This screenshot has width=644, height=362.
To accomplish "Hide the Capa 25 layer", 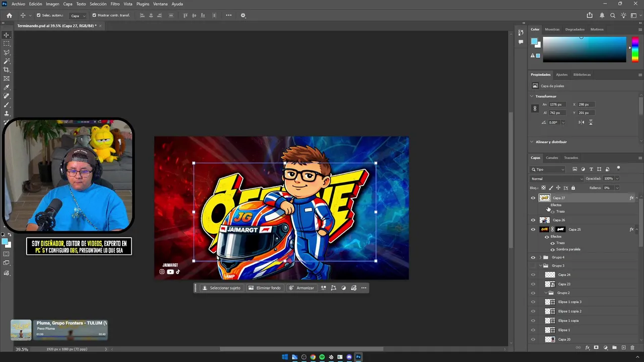I will (x=533, y=229).
